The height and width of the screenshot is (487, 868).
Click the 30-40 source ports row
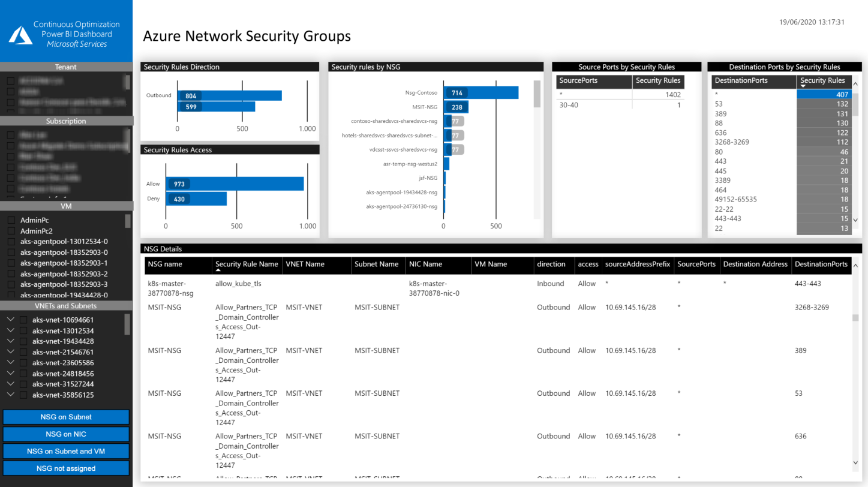pos(620,105)
